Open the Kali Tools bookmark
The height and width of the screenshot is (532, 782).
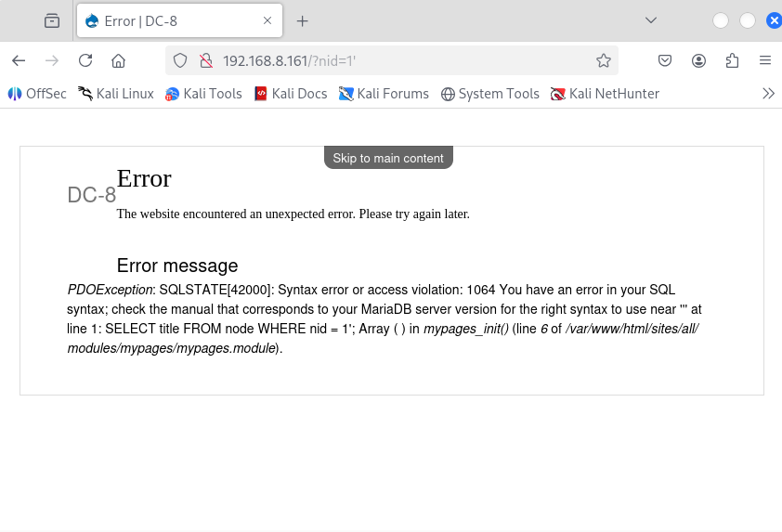point(203,93)
